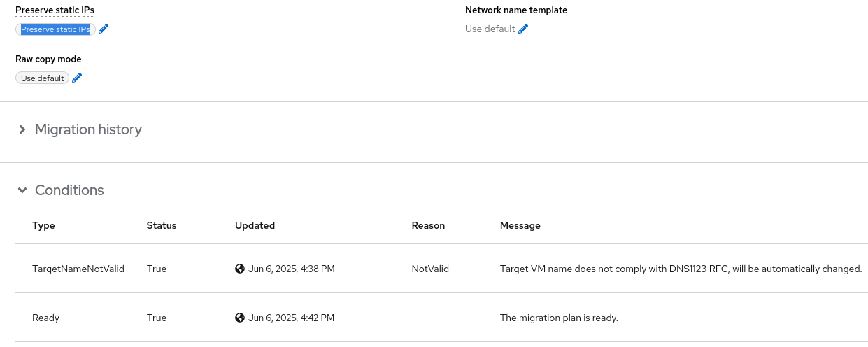Click the pencil icon beside Preserve static IPs

(104, 29)
